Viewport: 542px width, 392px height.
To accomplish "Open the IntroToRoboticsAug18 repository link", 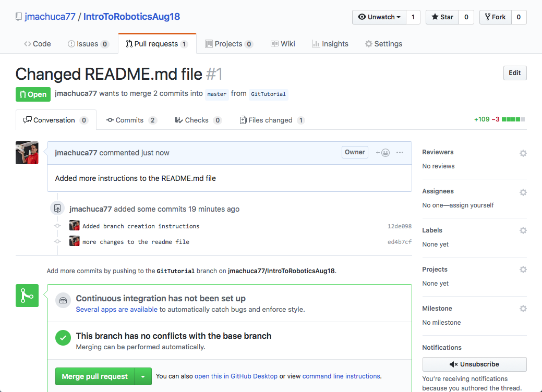I will pyautogui.click(x=131, y=17).
